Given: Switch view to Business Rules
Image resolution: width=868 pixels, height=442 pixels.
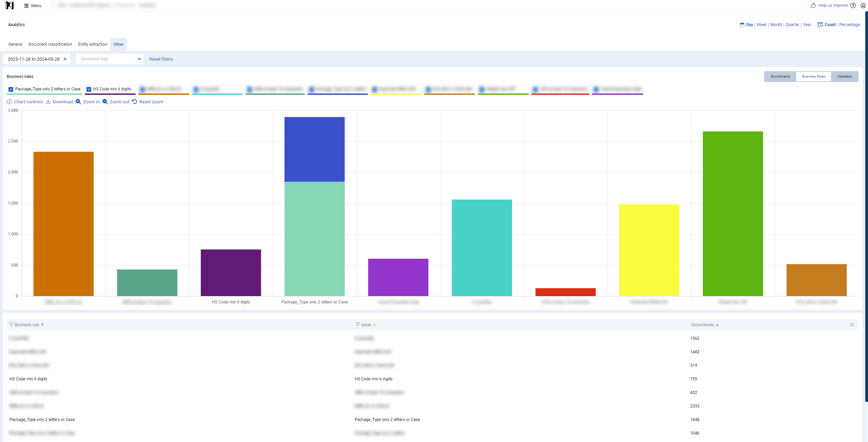Looking at the screenshot, I should pos(813,77).
